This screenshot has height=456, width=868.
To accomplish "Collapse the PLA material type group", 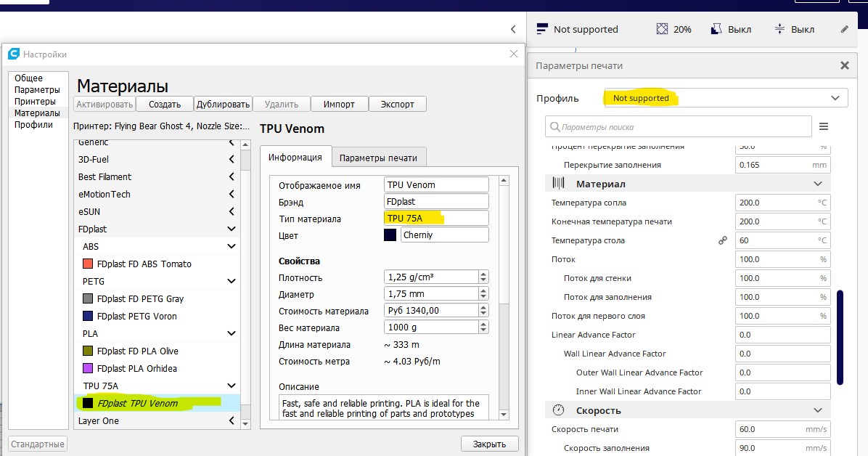I will point(232,333).
